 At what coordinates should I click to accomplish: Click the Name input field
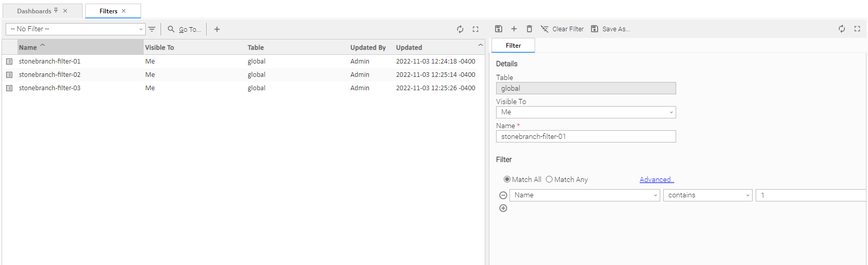(585, 136)
